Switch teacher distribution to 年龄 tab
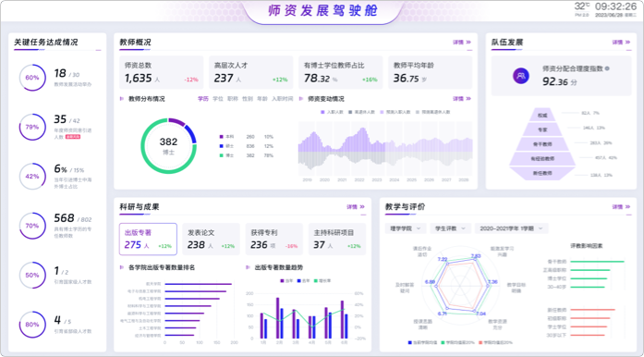The image size is (644, 357). [262, 99]
